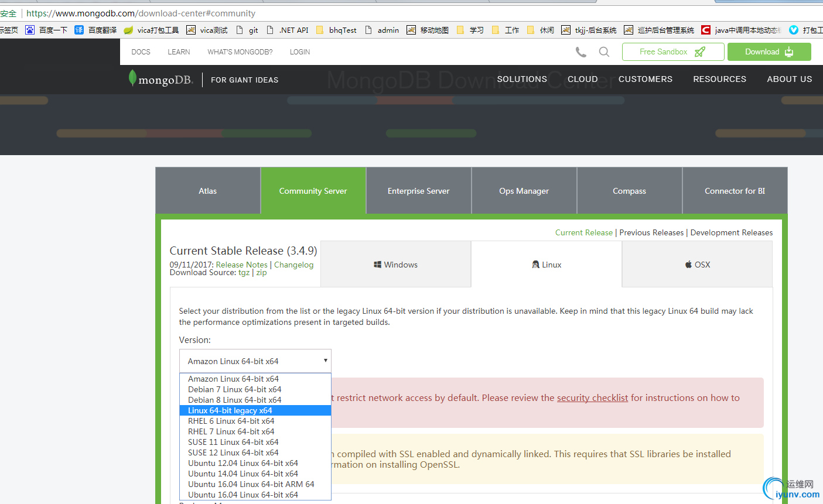Select the Linux platform tab

tap(547, 265)
